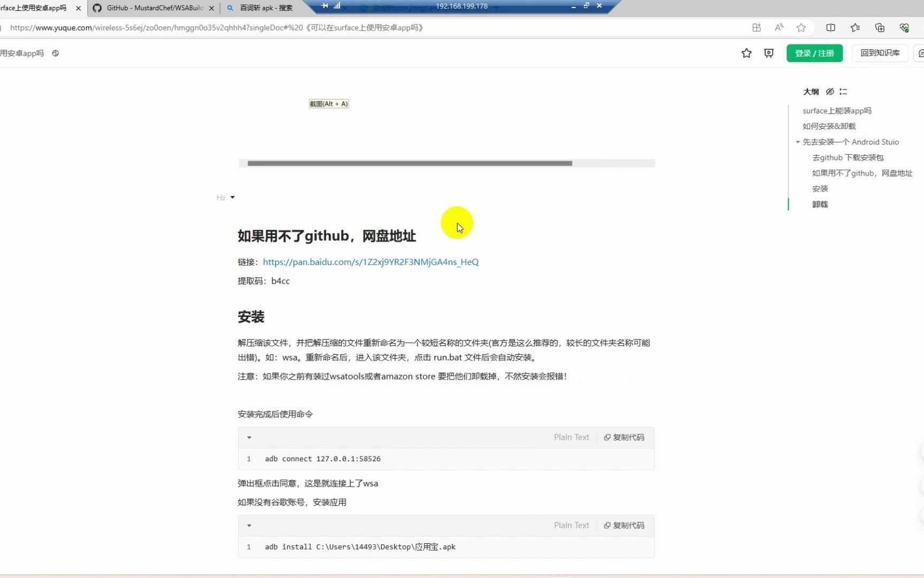Copy code of adb connect block
This screenshot has width=924, height=578.
coord(624,437)
